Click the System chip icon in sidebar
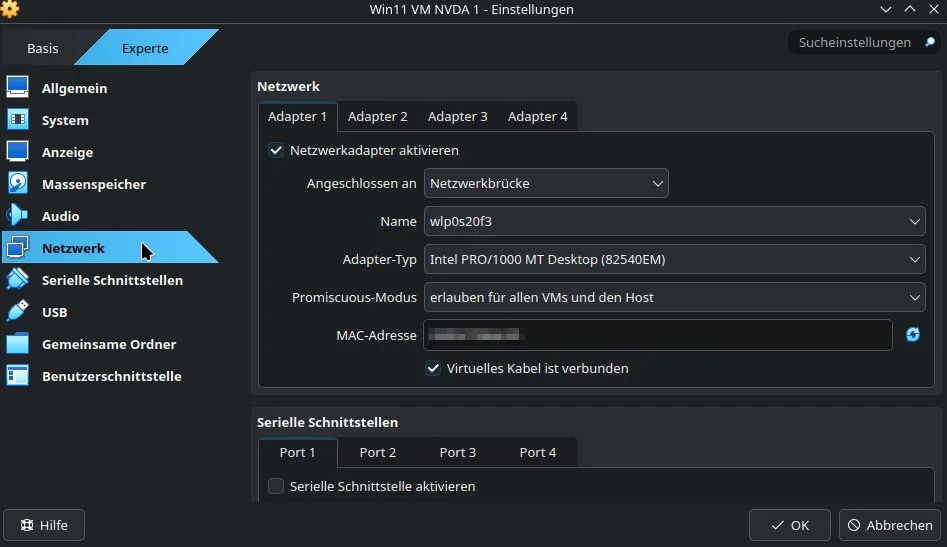 pyautogui.click(x=18, y=120)
